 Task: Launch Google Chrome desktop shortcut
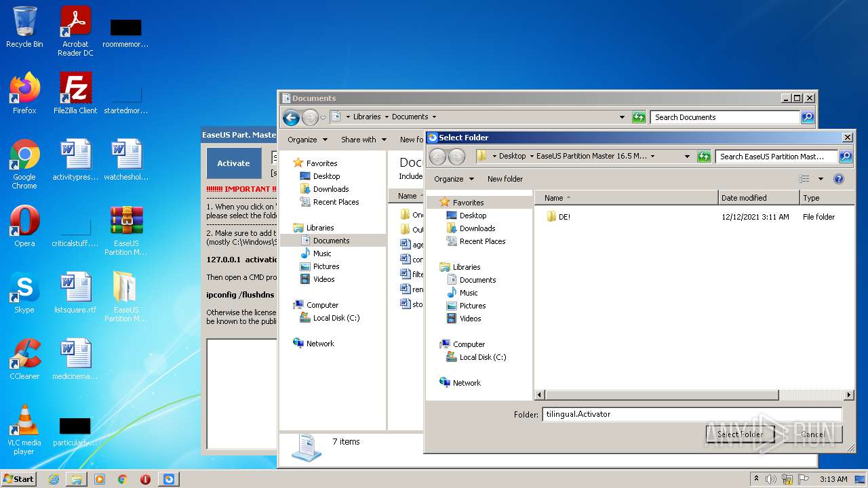(24, 164)
